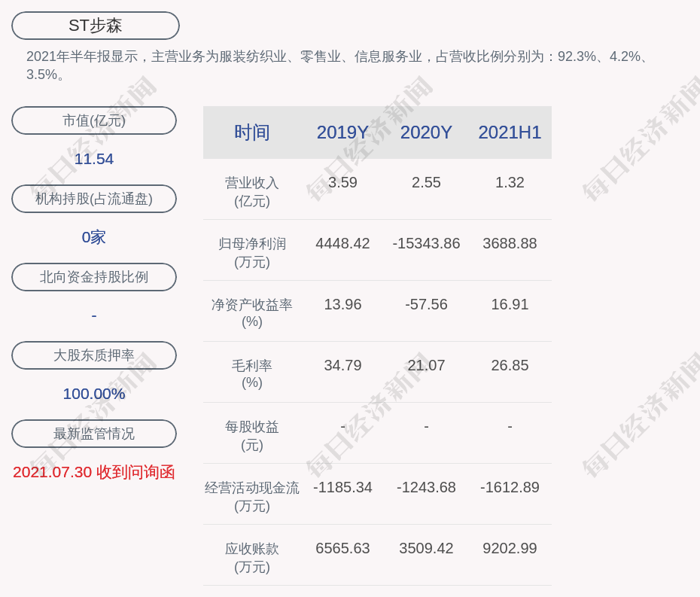Select receivables value 3509.42
700x597 pixels.
coord(426,548)
